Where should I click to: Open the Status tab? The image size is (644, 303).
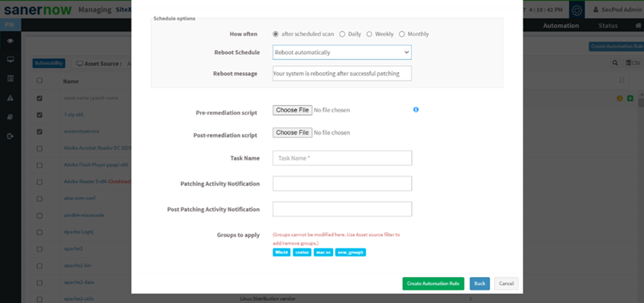608,25
